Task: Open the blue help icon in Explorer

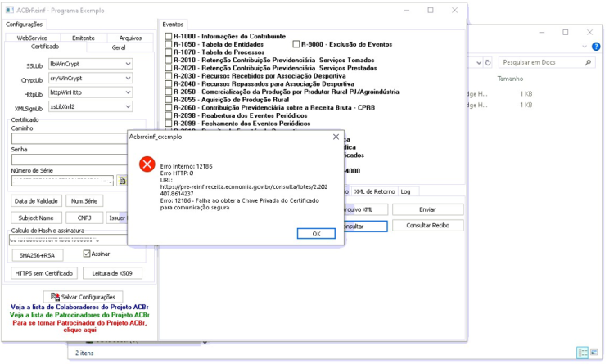Action: [596, 47]
